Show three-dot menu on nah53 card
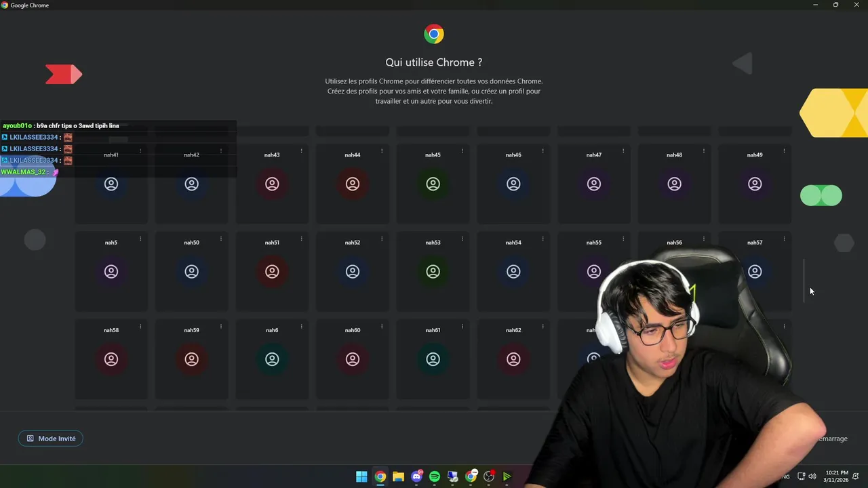This screenshot has width=868, height=488. pos(462,239)
